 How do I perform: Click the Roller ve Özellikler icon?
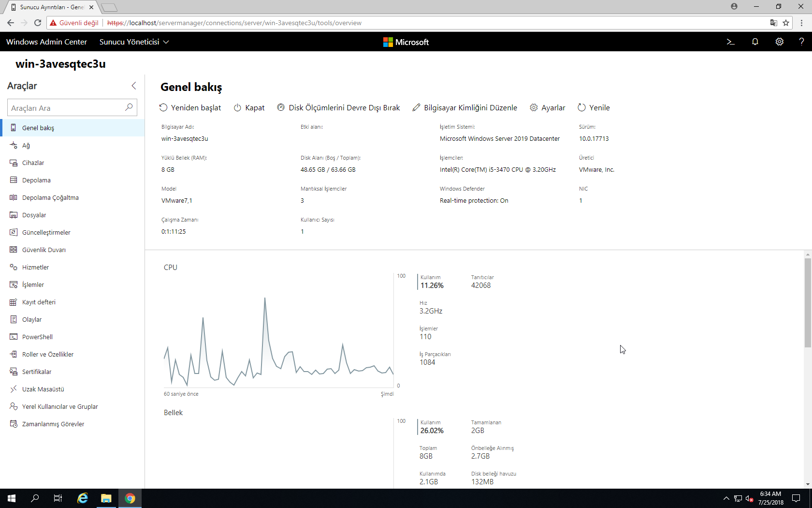[x=14, y=354]
